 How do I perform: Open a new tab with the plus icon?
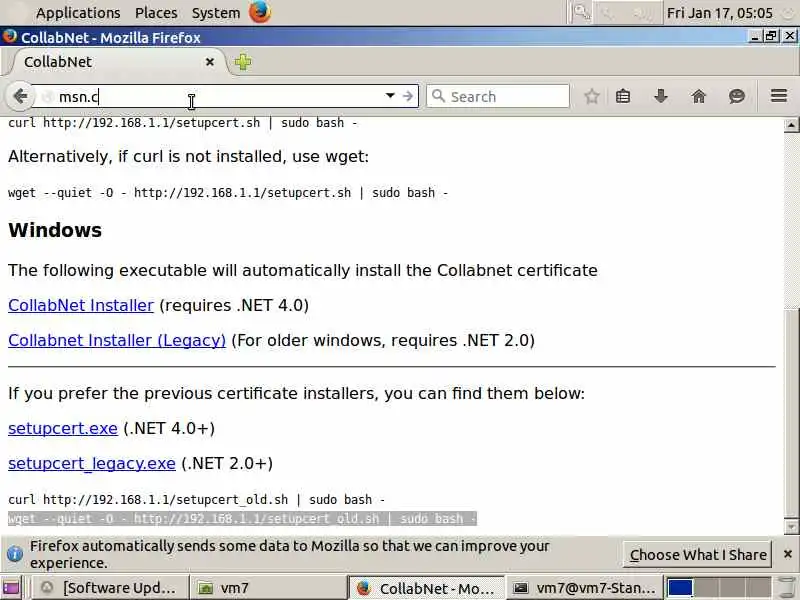[x=243, y=62]
